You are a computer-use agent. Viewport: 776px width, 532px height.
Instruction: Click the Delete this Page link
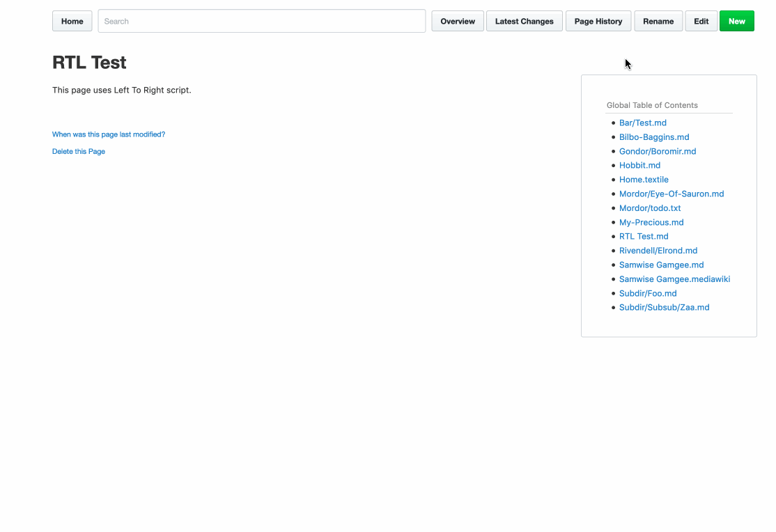79,151
